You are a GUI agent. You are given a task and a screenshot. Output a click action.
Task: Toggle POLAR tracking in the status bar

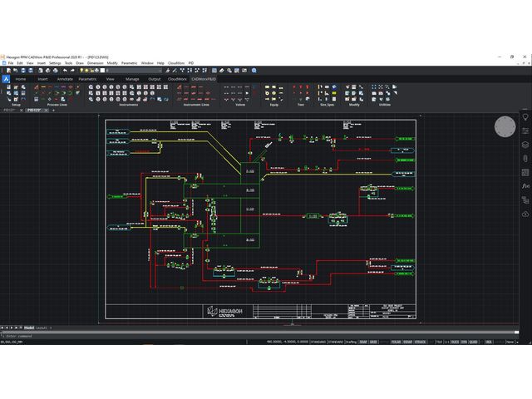(x=396, y=342)
